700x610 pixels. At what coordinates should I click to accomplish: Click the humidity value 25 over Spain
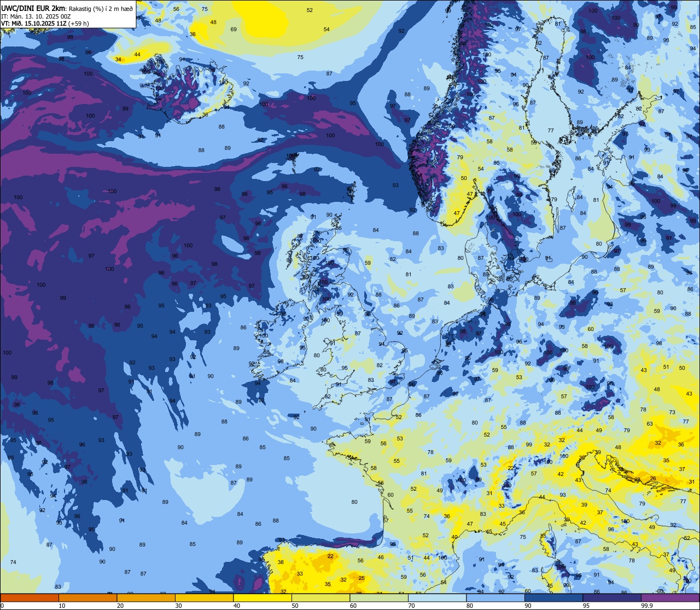coord(361,578)
